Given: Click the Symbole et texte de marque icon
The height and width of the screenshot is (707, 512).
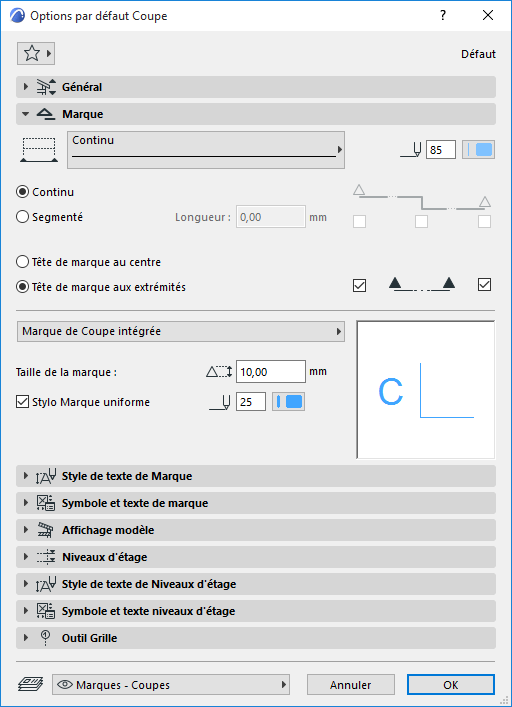Looking at the screenshot, I should click(x=46, y=503).
